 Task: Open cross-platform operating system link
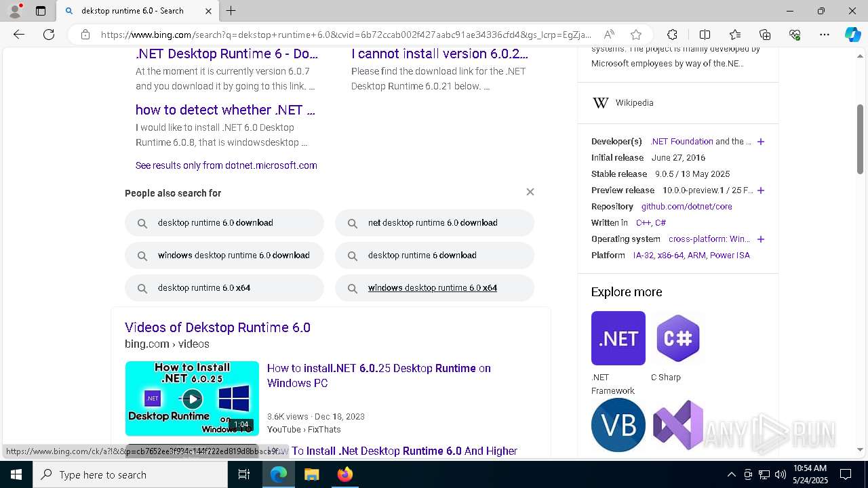(709, 239)
